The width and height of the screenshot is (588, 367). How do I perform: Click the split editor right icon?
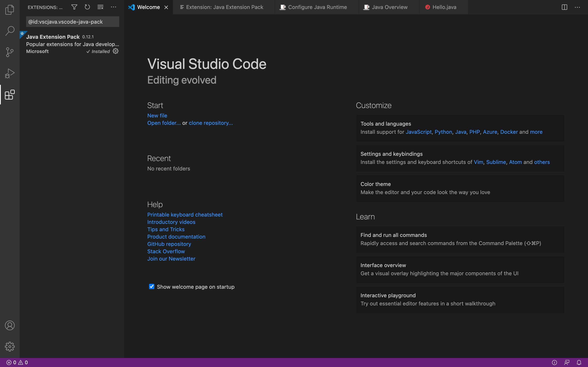564,7
